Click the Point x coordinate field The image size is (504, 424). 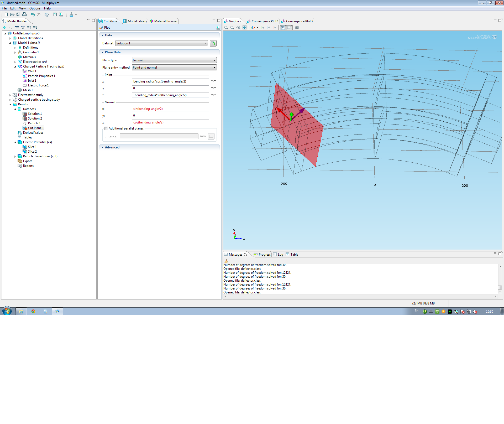click(170, 81)
